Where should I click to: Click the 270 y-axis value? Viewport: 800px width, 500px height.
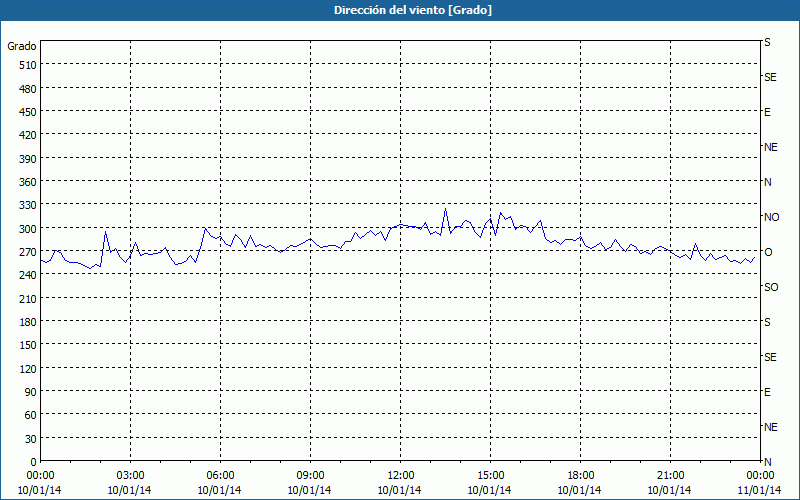[28, 252]
